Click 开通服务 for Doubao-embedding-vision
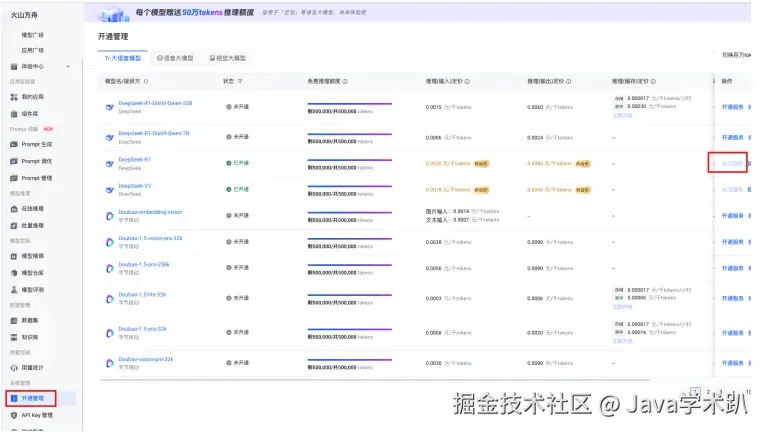The width and height of the screenshot is (763, 432). [732, 216]
